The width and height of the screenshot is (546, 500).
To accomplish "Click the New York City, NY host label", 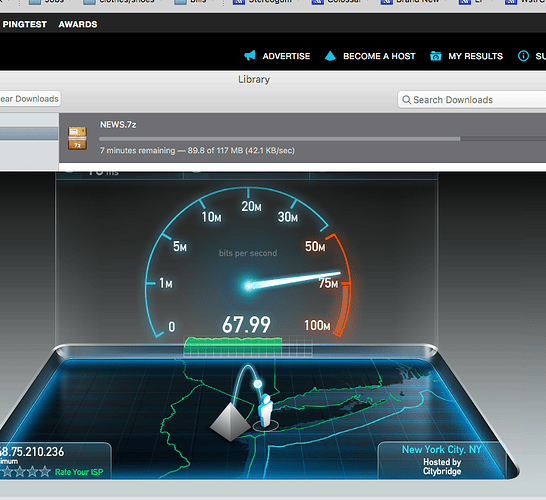I will pos(442,450).
